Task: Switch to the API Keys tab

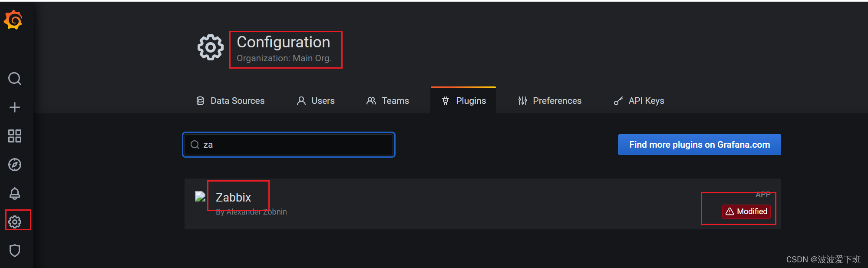Action: tap(639, 101)
